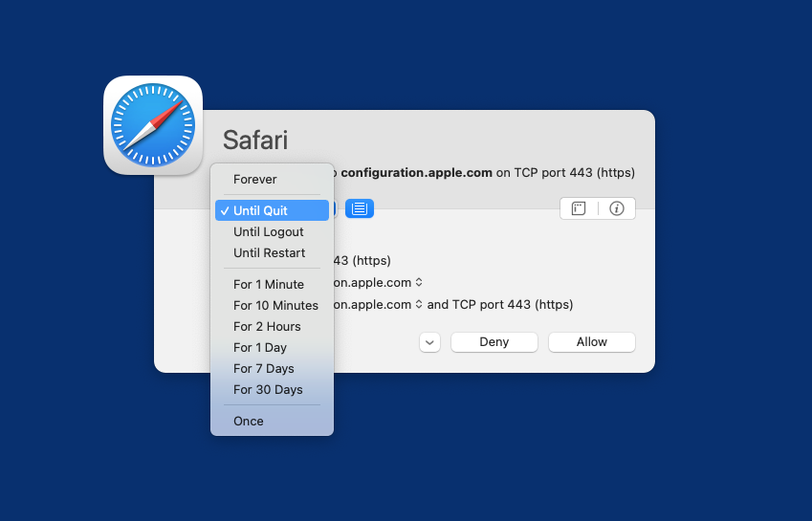Select Once at the menu bottom

pyautogui.click(x=272, y=422)
